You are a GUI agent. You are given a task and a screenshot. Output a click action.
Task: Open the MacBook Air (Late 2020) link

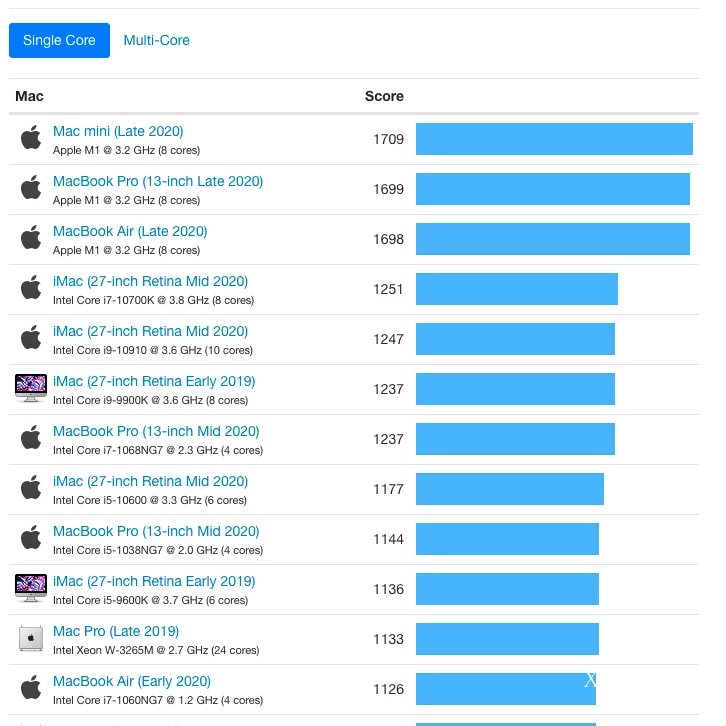tap(130, 231)
